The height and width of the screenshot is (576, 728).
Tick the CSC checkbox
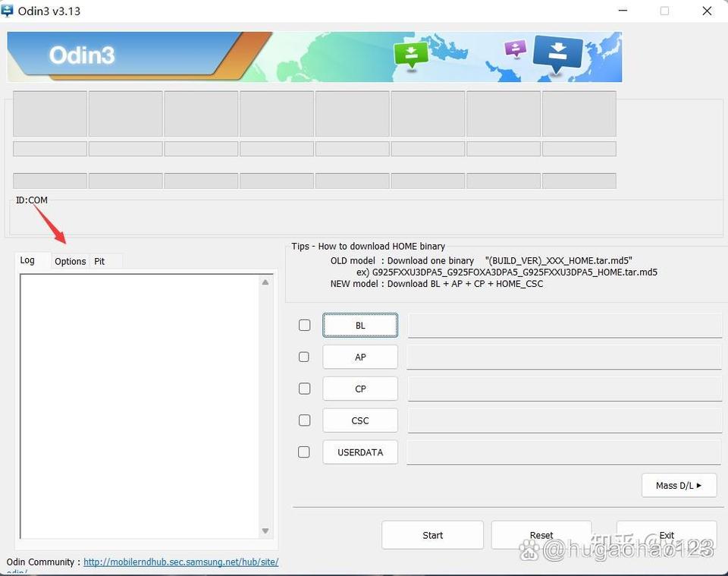click(304, 420)
